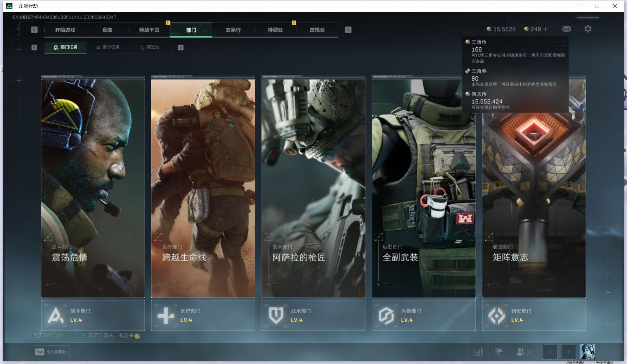Screen dimensions: 627x364
Task: Open the statistics bar chart icon
Action: [x=479, y=352]
